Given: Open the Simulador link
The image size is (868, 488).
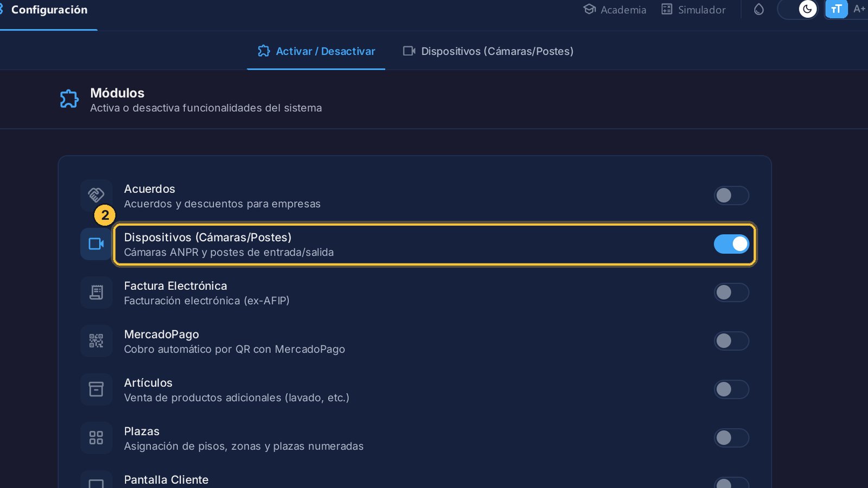Looking at the screenshot, I should click(693, 10).
